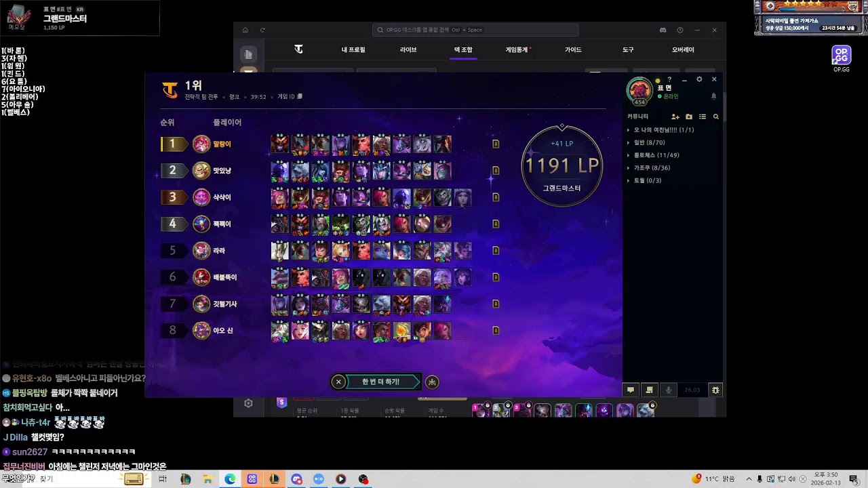The image size is (868, 488).
Task: Open the 게임통계 tab in OP.GG
Action: [x=518, y=49]
